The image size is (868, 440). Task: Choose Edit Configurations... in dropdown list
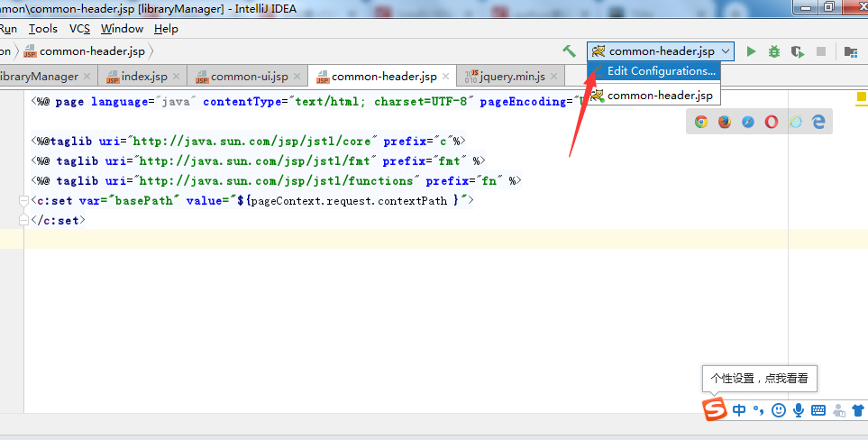(653, 71)
